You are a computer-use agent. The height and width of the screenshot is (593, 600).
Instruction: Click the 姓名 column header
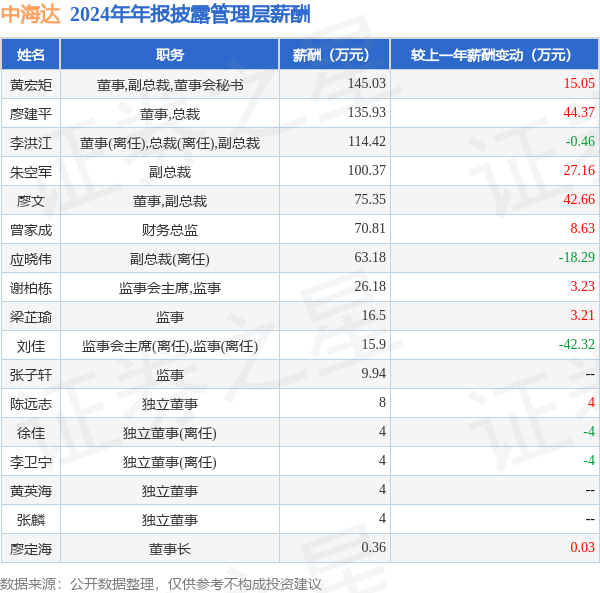pyautogui.click(x=31, y=55)
